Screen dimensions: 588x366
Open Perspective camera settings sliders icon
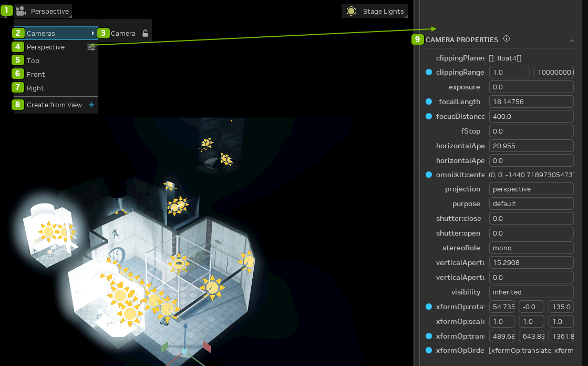point(91,47)
